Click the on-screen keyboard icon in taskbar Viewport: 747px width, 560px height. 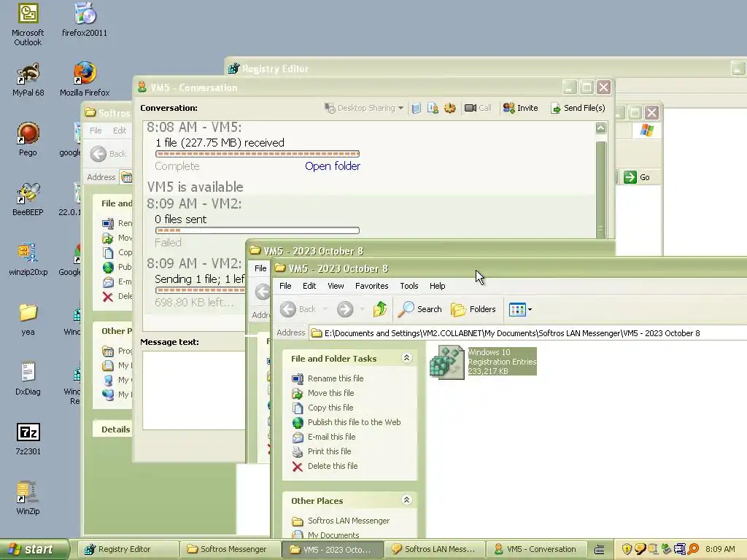[x=600, y=550]
